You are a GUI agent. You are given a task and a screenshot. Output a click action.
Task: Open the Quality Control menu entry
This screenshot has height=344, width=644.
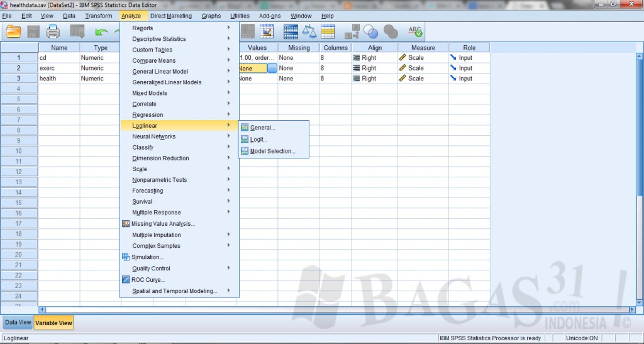pos(179,268)
